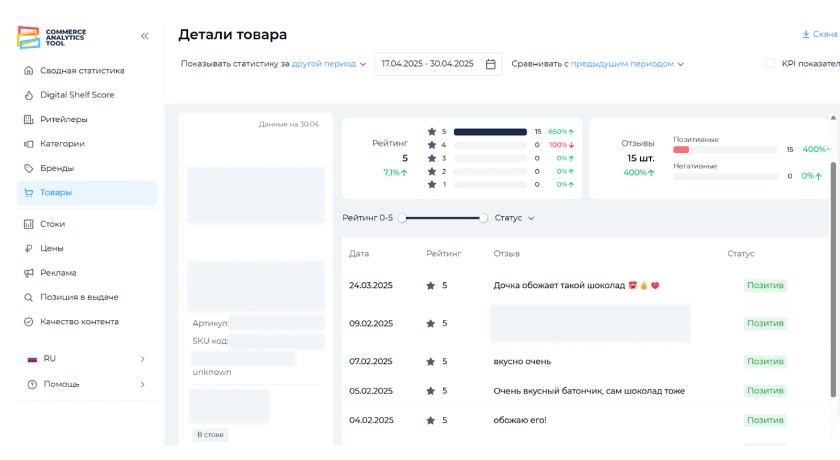
Task: Click review text 'обожаю его!'
Action: click(520, 421)
